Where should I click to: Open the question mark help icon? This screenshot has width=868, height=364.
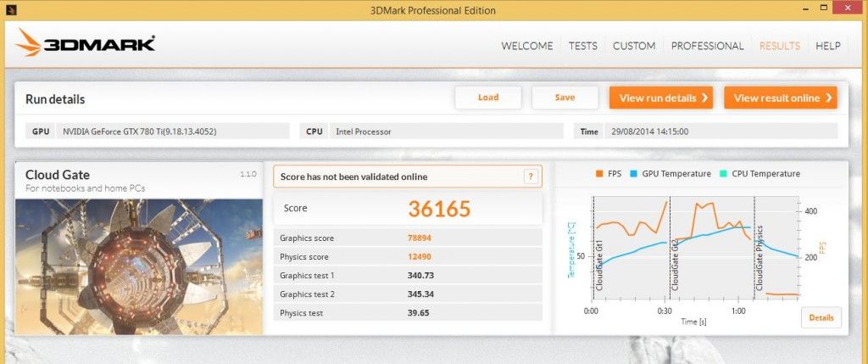pos(531,176)
